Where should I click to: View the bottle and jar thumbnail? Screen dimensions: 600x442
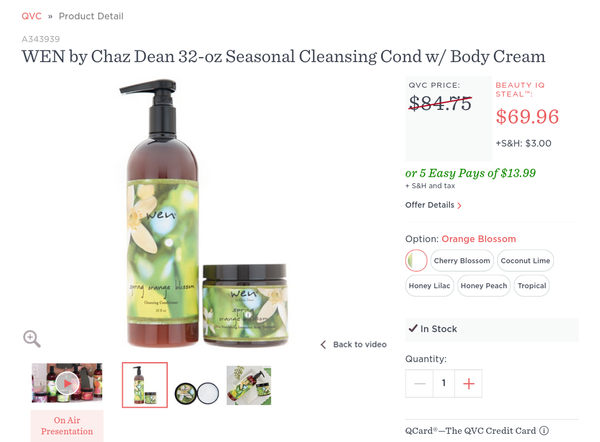pos(145,385)
